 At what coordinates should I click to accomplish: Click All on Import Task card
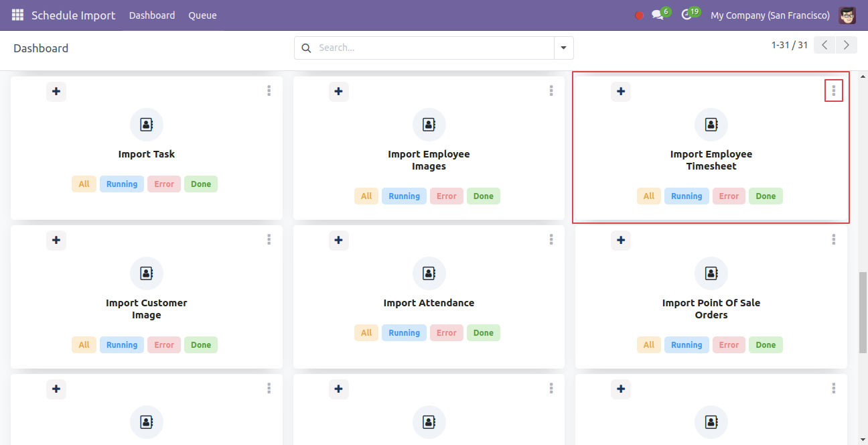pyautogui.click(x=84, y=184)
